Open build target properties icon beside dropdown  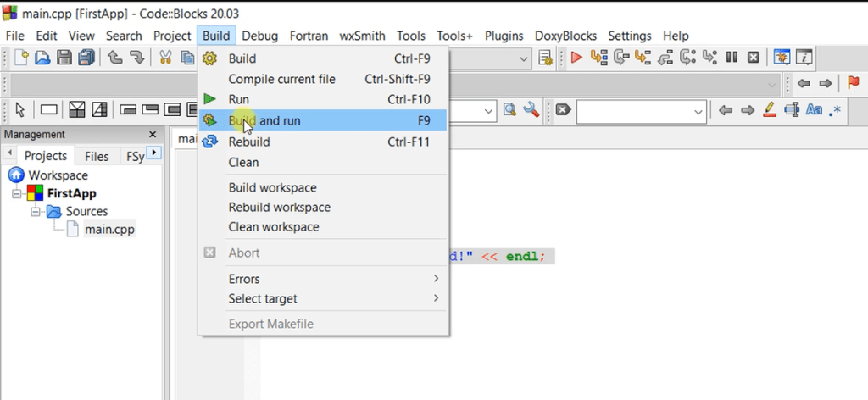(x=545, y=58)
